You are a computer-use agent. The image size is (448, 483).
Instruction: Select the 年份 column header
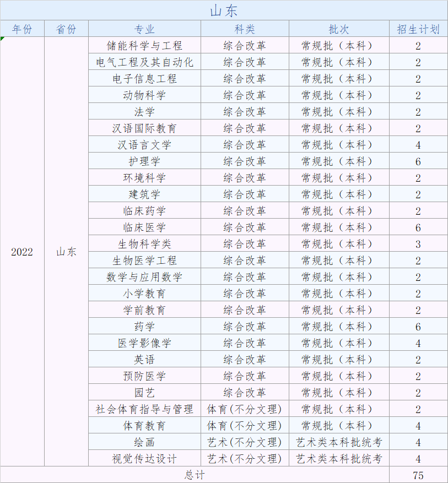[x=22, y=29]
